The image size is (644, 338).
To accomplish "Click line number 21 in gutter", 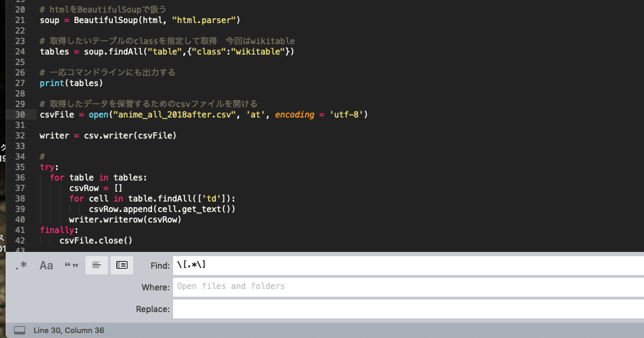I will pos(20,20).
